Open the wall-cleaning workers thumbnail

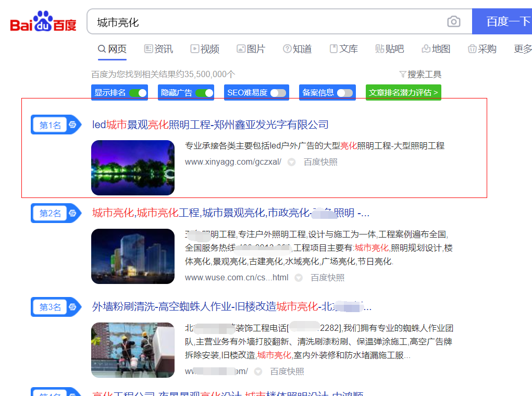click(x=133, y=350)
